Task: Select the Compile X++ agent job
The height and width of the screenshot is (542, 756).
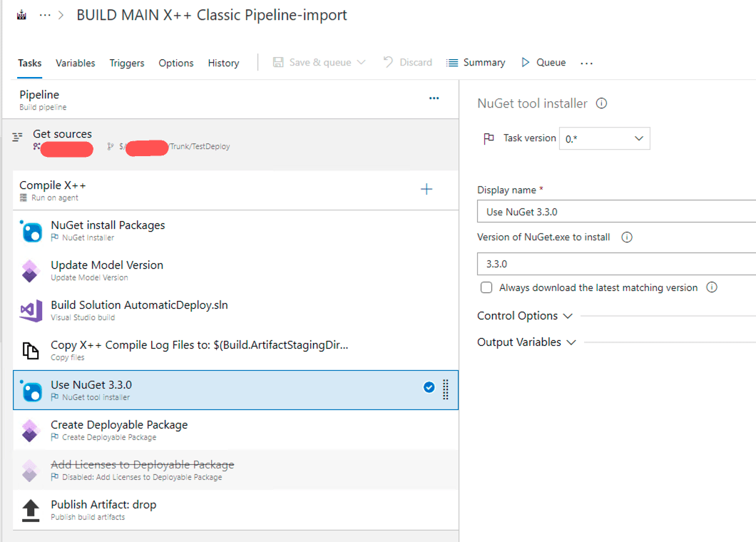Action: (235, 190)
